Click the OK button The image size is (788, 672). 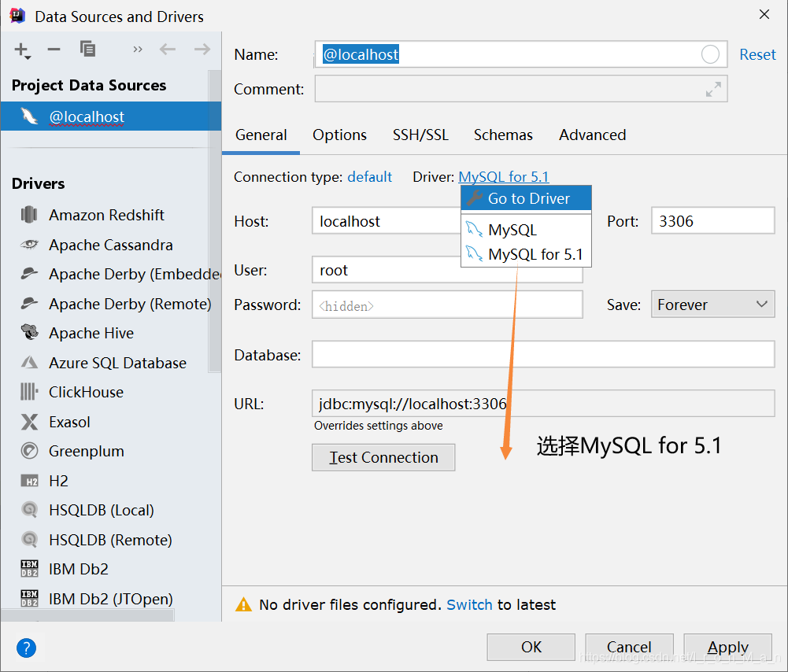point(531,647)
